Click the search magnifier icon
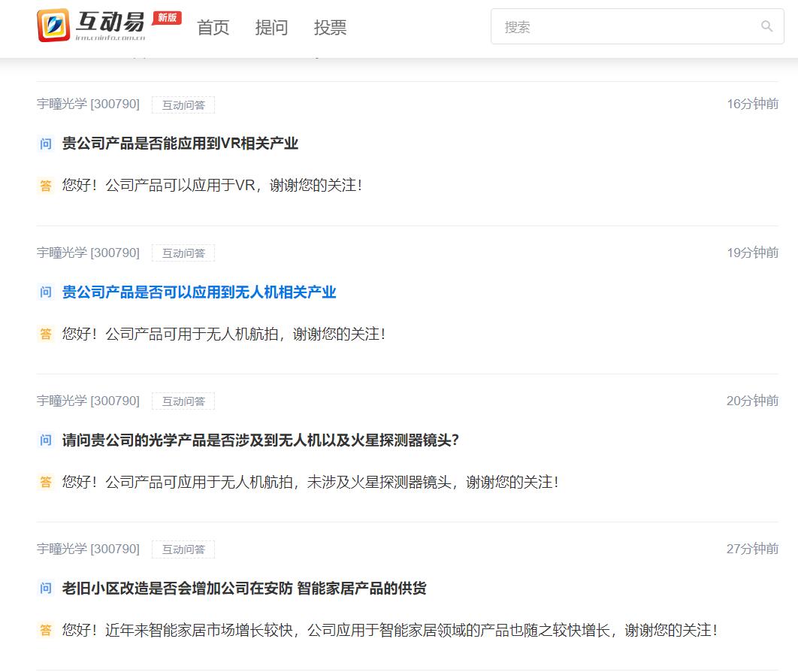The height and width of the screenshot is (672, 798). (766, 27)
